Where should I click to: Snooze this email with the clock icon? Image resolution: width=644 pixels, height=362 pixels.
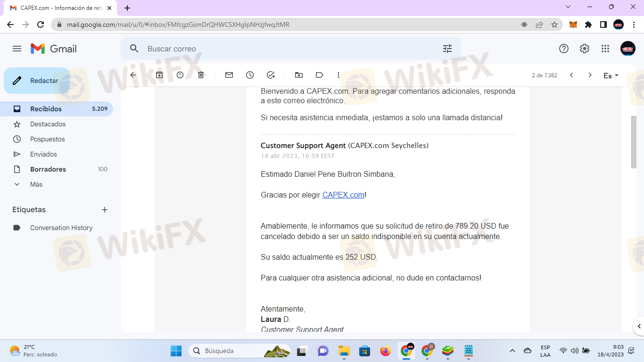click(x=250, y=75)
